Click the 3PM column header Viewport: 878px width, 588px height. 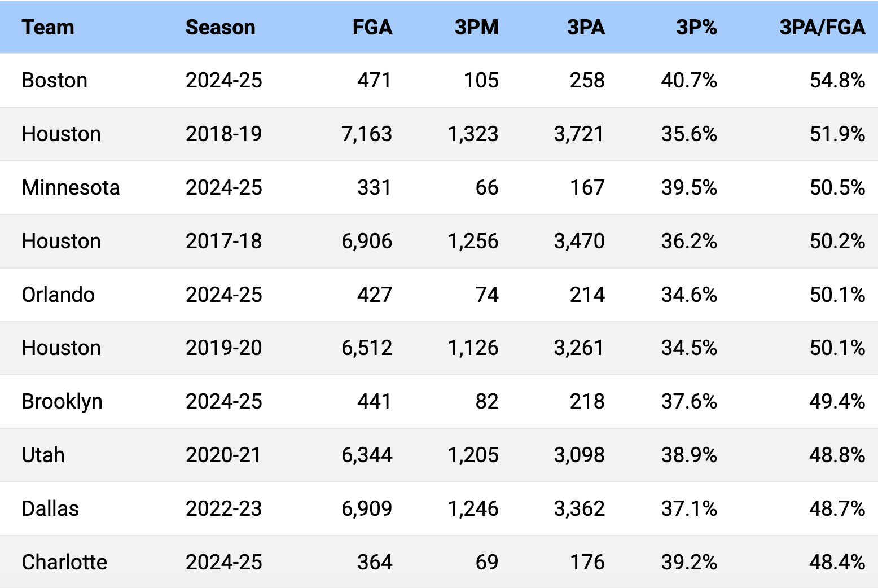pos(476,27)
